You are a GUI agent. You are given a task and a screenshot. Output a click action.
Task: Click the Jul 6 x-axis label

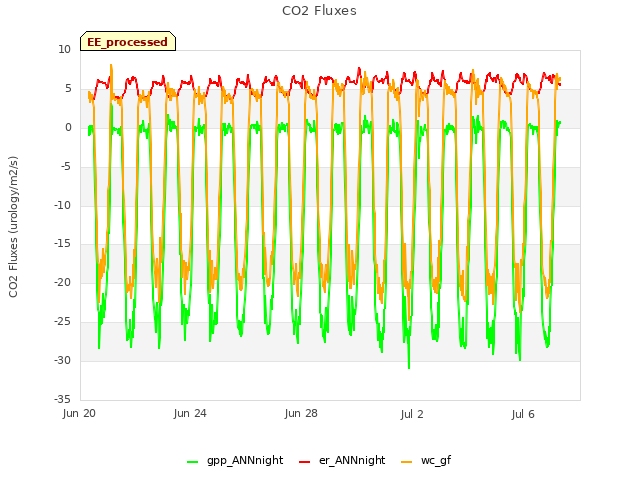pyautogui.click(x=523, y=414)
